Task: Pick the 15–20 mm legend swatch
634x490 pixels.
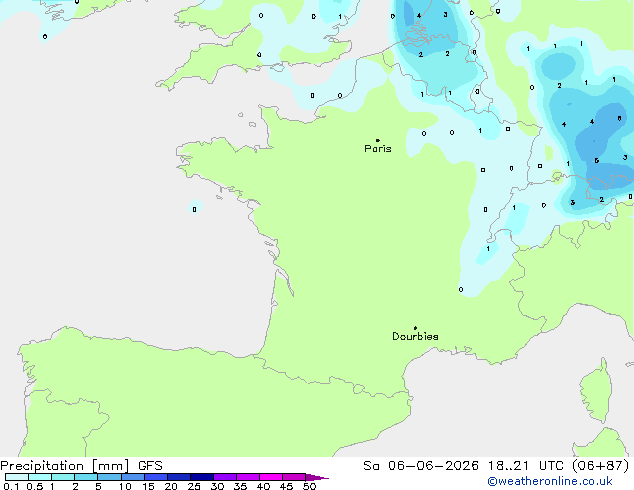Action: pos(156,477)
